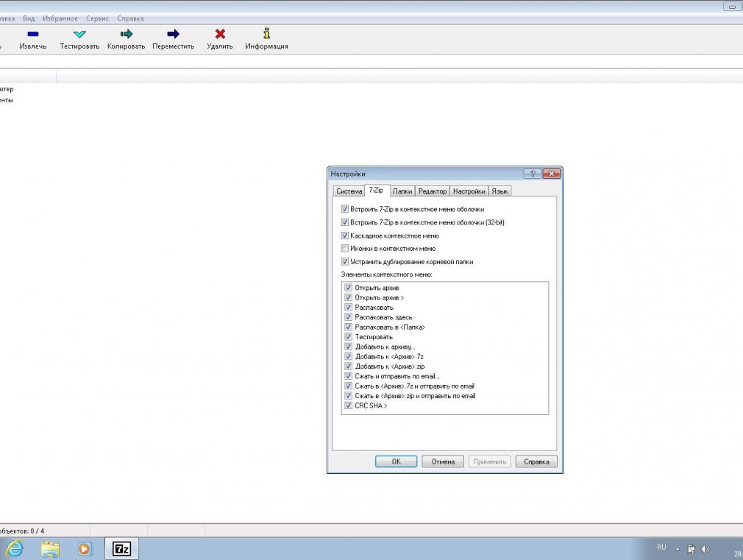743x560 pixels.
Task: Open the Справка menu
Action: [x=130, y=18]
